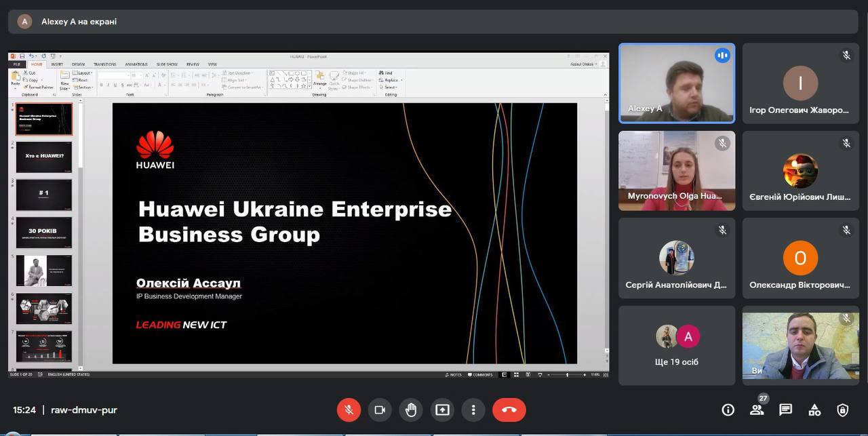Click the New Slide button
868x436 pixels.
pyautogui.click(x=64, y=80)
